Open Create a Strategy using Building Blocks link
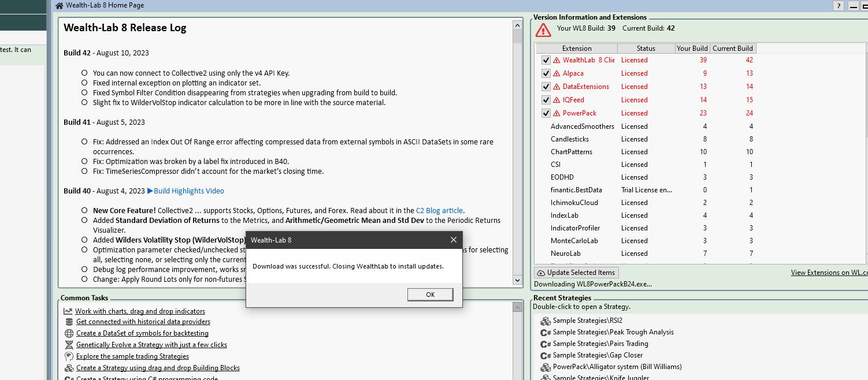868x380 pixels. tap(158, 368)
